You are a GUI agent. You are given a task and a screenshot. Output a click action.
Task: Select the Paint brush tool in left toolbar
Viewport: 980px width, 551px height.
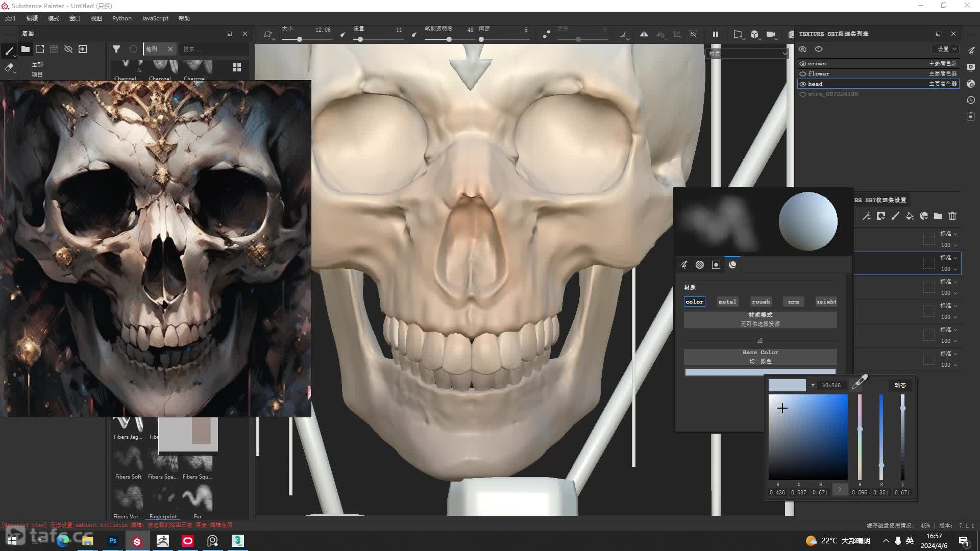tap(9, 51)
